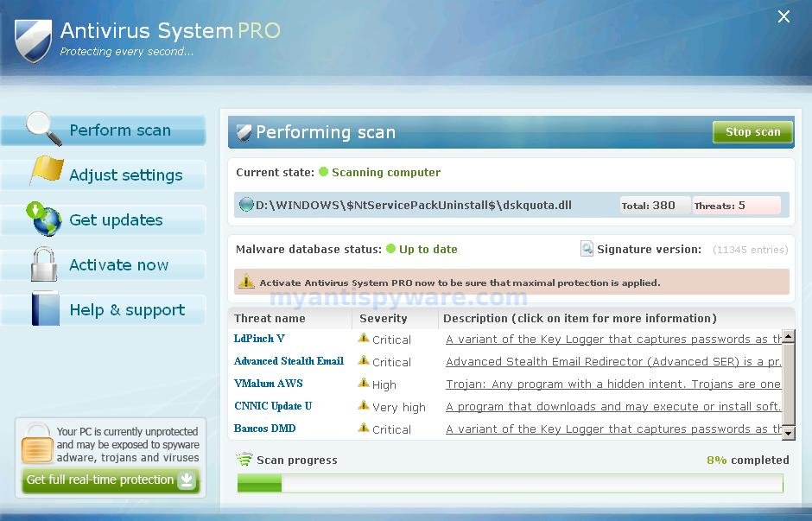Click the Trojan hidden intent description
Viewport: 812px width, 521px height.
pos(613,384)
